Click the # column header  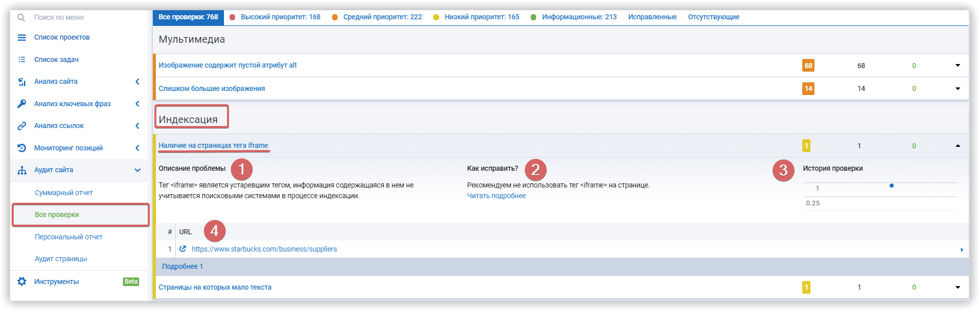pos(170,232)
